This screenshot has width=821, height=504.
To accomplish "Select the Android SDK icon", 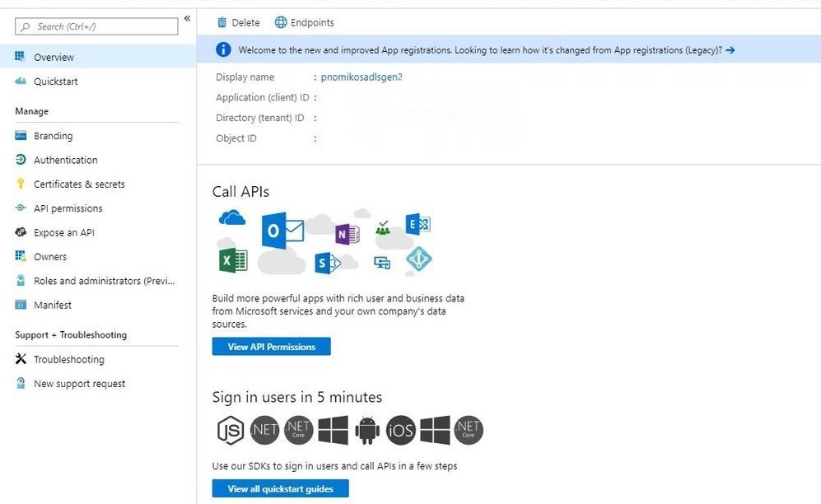I will 367,430.
